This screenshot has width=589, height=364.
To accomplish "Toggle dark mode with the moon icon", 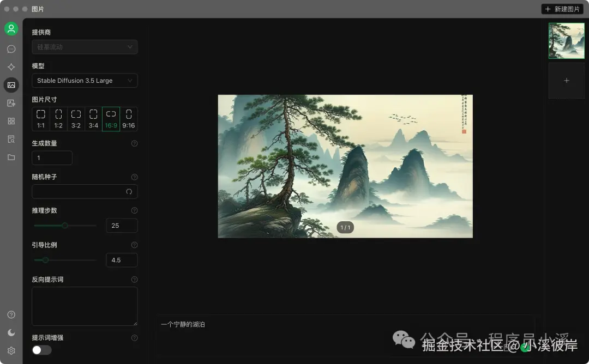I will pos(11,332).
